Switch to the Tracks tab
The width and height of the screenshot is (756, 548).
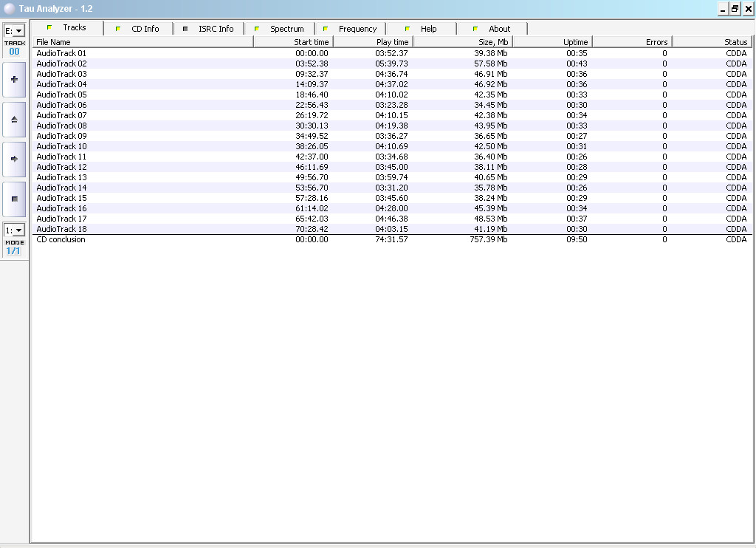67,27
